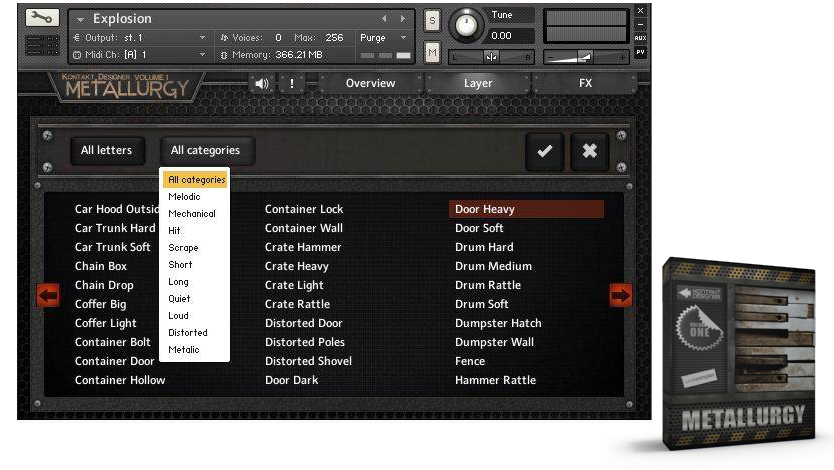Click the exclamation mark button
The image size is (834, 470).
[x=291, y=83]
